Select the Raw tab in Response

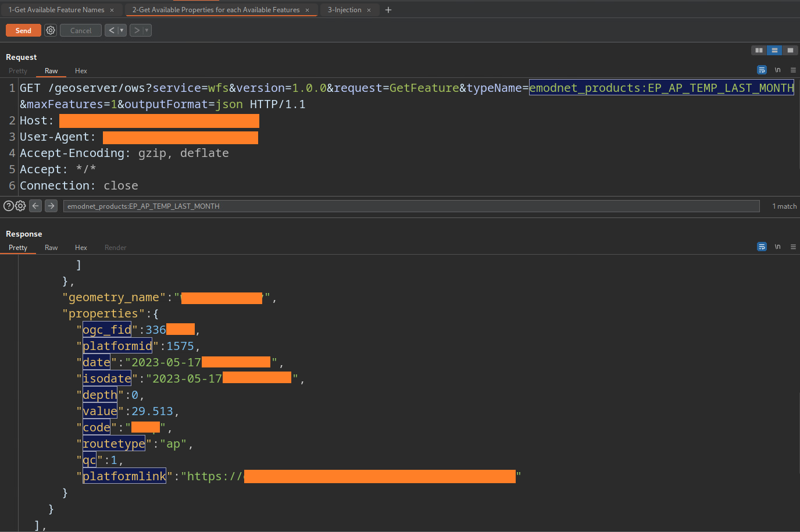(51, 248)
